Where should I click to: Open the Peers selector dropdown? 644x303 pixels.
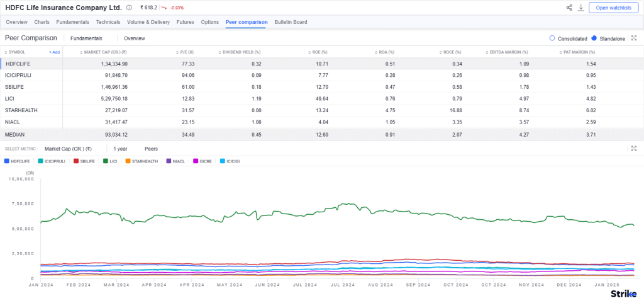pos(151,149)
